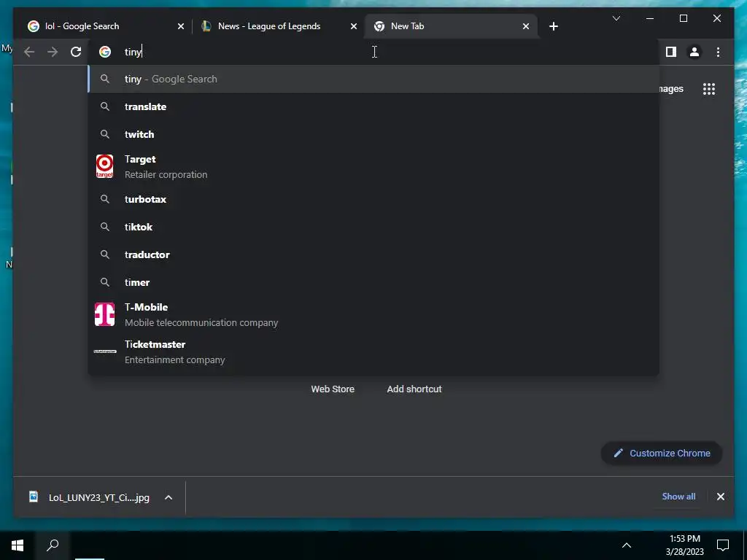Viewport: 747px width, 560px height.
Task: Open the notification center icon
Action: point(723,545)
